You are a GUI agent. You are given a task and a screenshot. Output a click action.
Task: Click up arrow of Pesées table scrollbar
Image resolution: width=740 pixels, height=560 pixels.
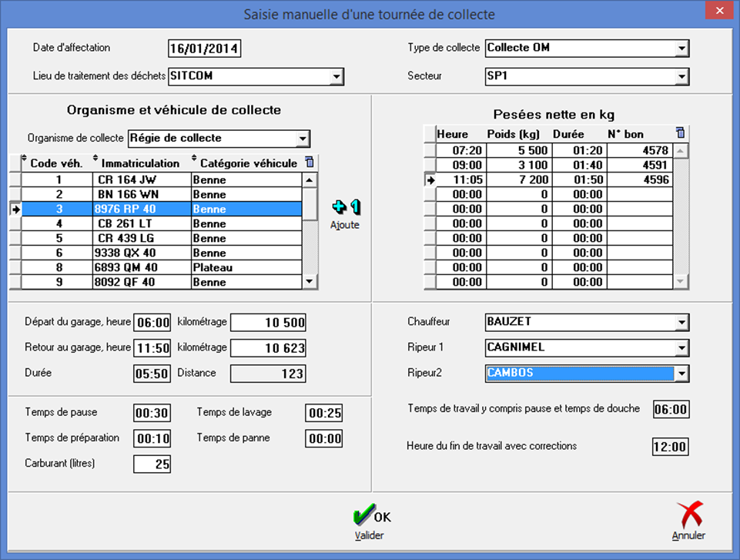(x=680, y=151)
